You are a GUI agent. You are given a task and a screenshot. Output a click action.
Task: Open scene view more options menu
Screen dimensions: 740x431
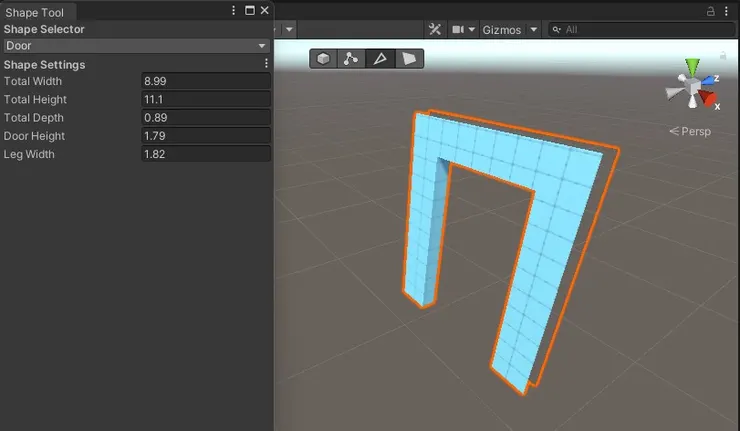(726, 11)
